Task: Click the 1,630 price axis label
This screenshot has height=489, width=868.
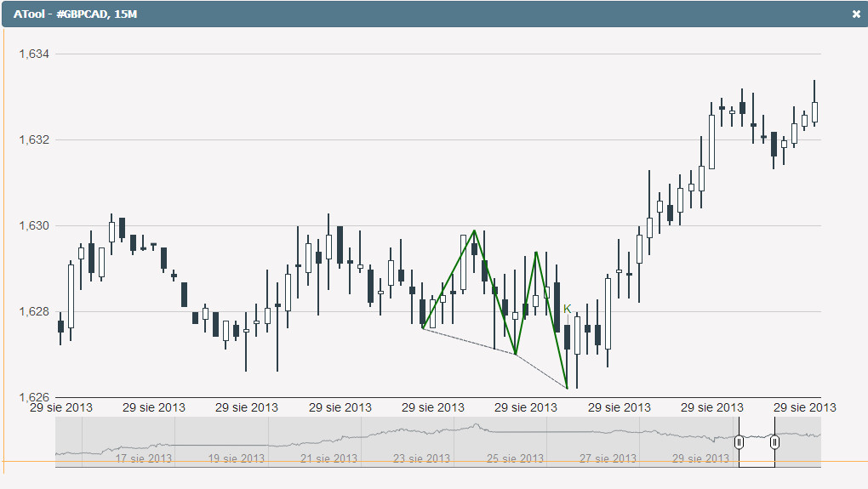Action: pos(34,225)
